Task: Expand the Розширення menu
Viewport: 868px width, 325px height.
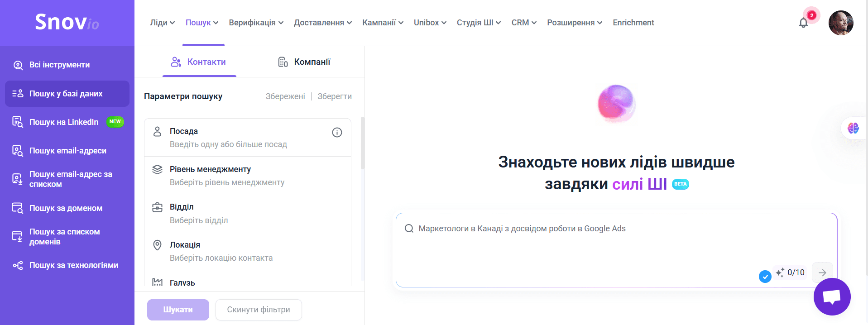Action: (x=575, y=23)
